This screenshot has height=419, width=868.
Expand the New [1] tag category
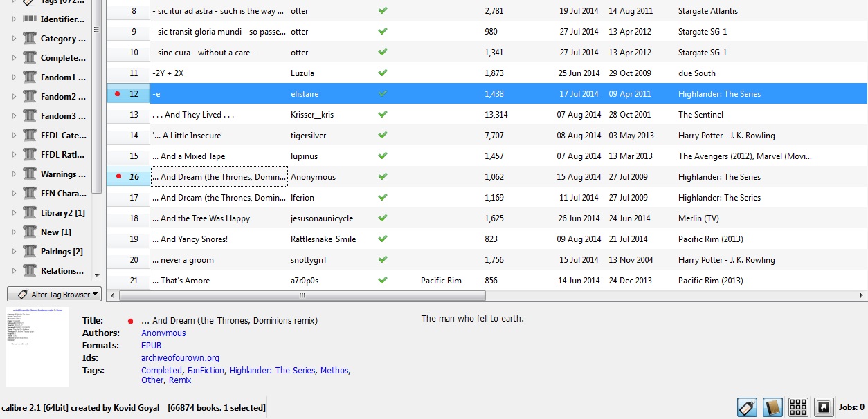point(14,232)
